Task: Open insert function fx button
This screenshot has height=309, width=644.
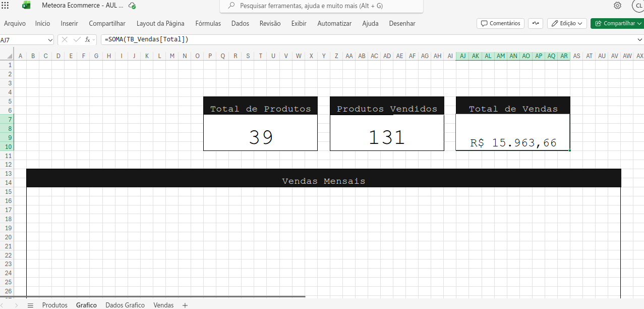Action: pos(88,39)
